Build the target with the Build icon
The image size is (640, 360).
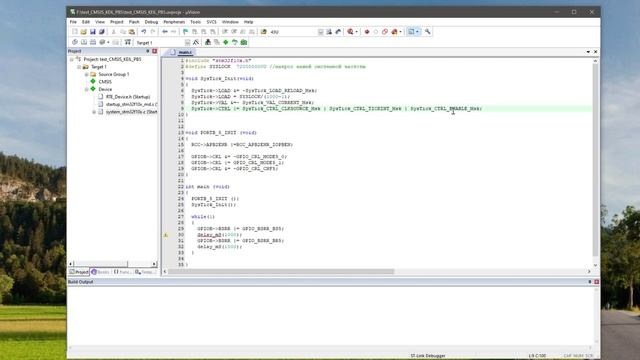coord(84,42)
